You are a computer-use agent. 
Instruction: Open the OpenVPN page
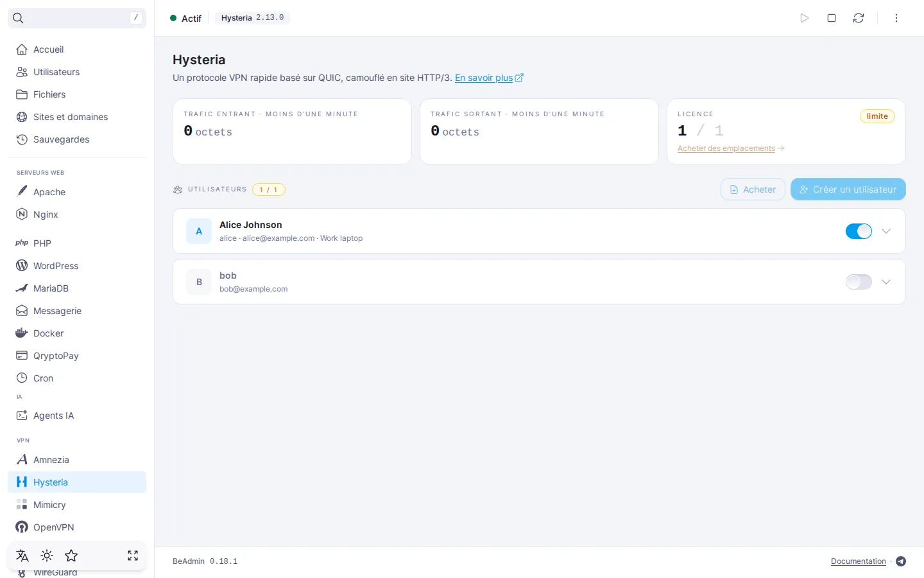point(77,527)
